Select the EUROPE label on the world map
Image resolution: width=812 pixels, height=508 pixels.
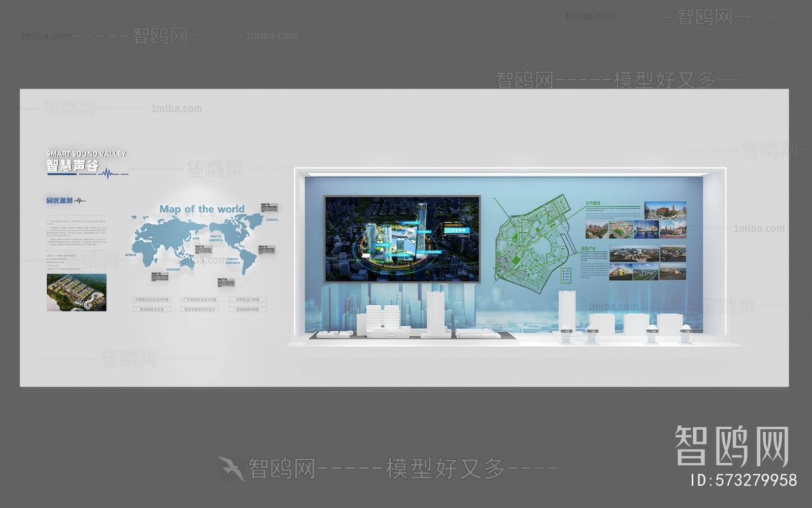(x=272, y=219)
